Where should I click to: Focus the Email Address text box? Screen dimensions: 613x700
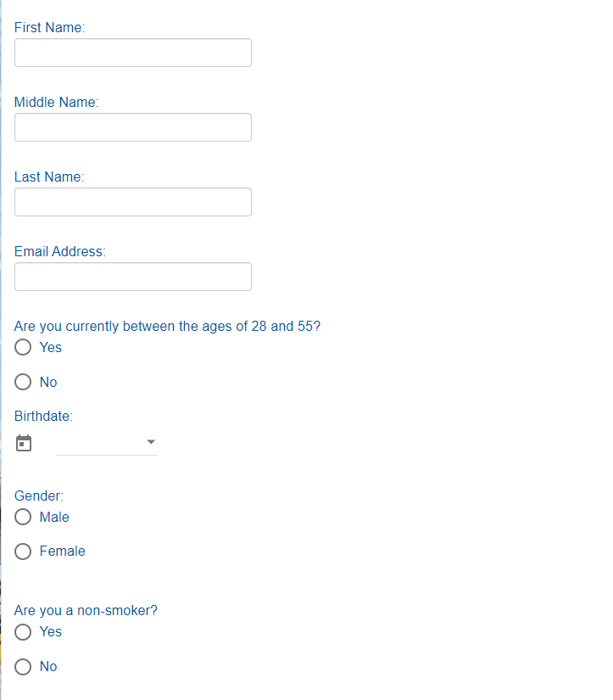[133, 277]
